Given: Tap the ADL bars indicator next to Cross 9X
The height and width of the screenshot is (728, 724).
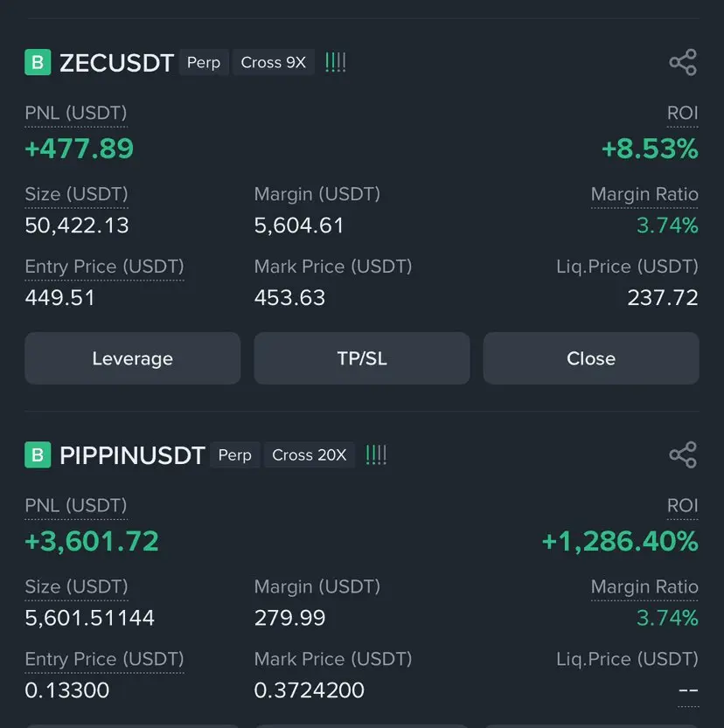Looking at the screenshot, I should point(335,62).
